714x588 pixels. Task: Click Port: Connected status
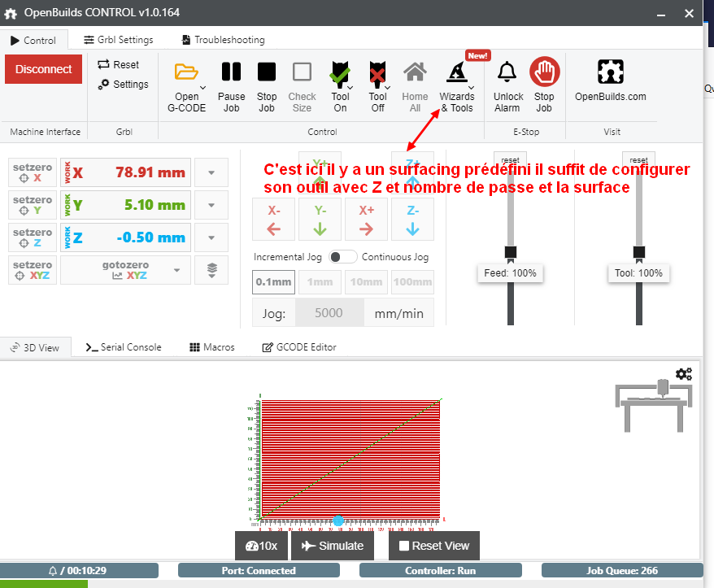(x=259, y=570)
